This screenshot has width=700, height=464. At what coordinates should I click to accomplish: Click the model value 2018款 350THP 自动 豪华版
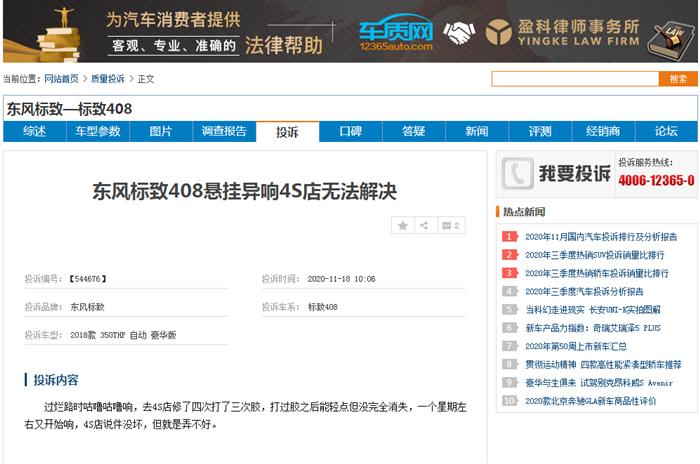(x=123, y=335)
